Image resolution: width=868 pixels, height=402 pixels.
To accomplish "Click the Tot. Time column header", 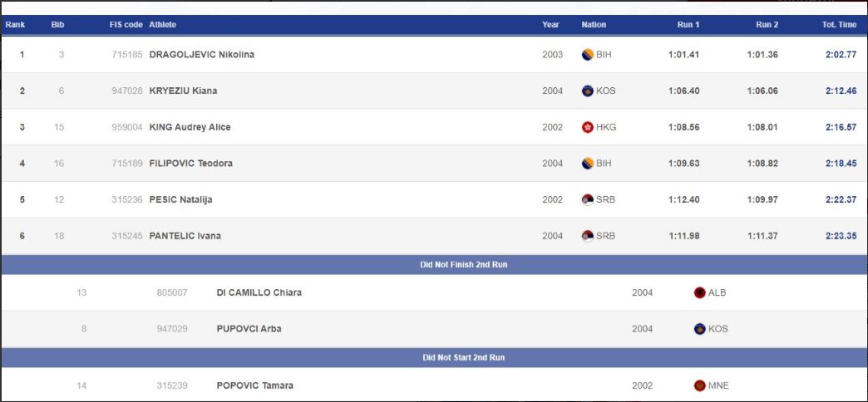I will [x=839, y=25].
